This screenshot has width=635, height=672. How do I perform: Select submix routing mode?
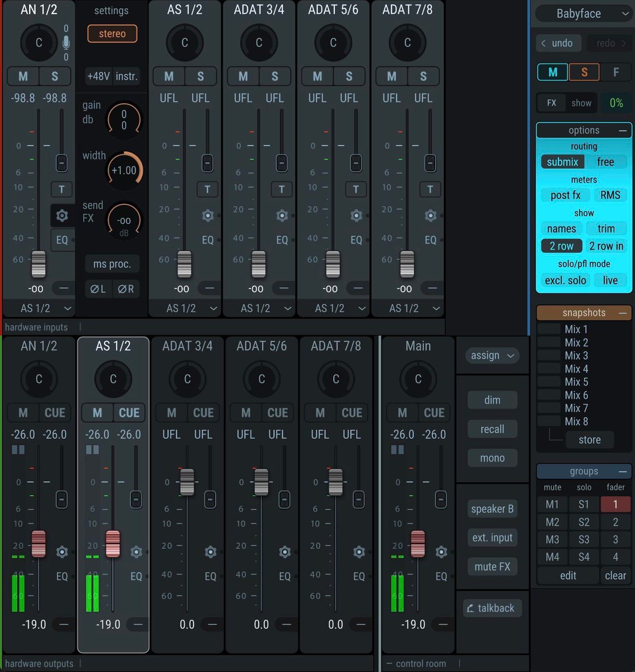coord(562,162)
